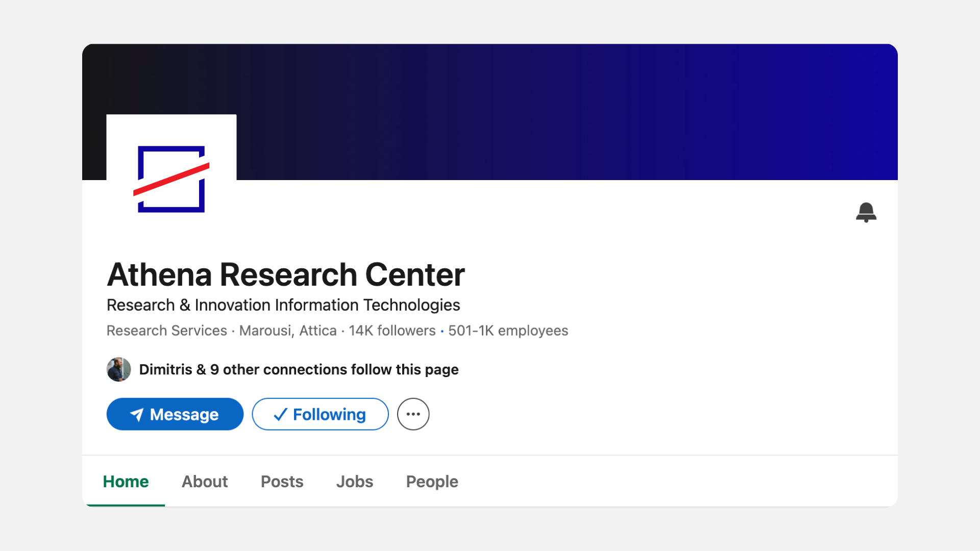This screenshot has height=551, width=980.
Task: Click the 14K followers text
Action: [392, 331]
